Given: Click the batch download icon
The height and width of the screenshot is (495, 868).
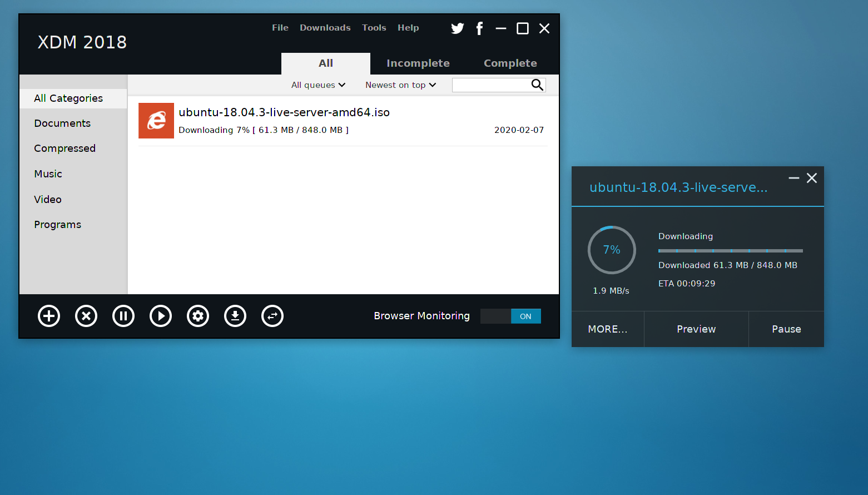Looking at the screenshot, I should point(235,316).
